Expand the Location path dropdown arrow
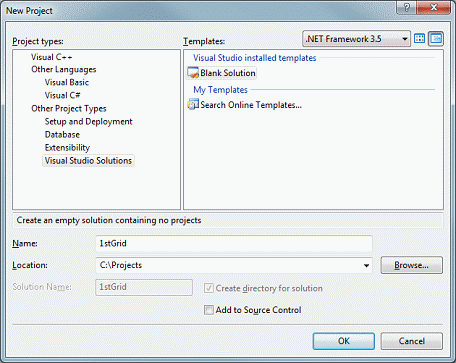The width and height of the screenshot is (456, 363). pos(366,265)
